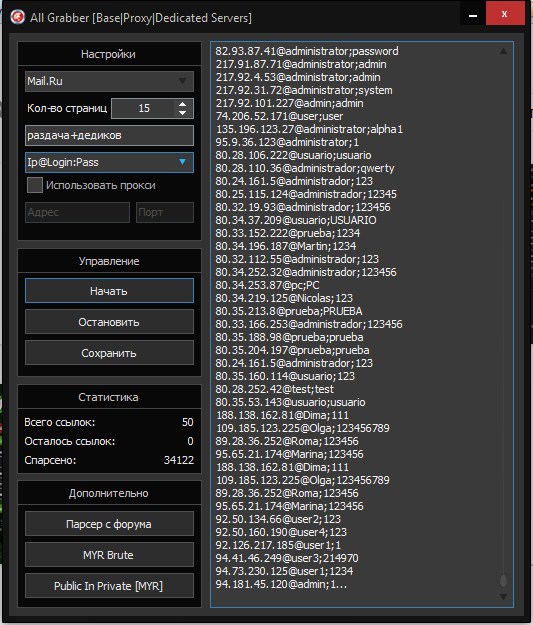This screenshot has height=625, width=533.
Task: Focus the search query field with раздача+дедиков
Action: tap(109, 136)
